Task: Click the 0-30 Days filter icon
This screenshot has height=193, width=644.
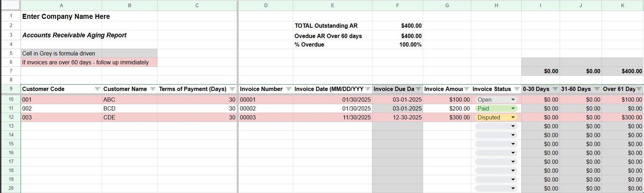Action: pyautogui.click(x=555, y=89)
